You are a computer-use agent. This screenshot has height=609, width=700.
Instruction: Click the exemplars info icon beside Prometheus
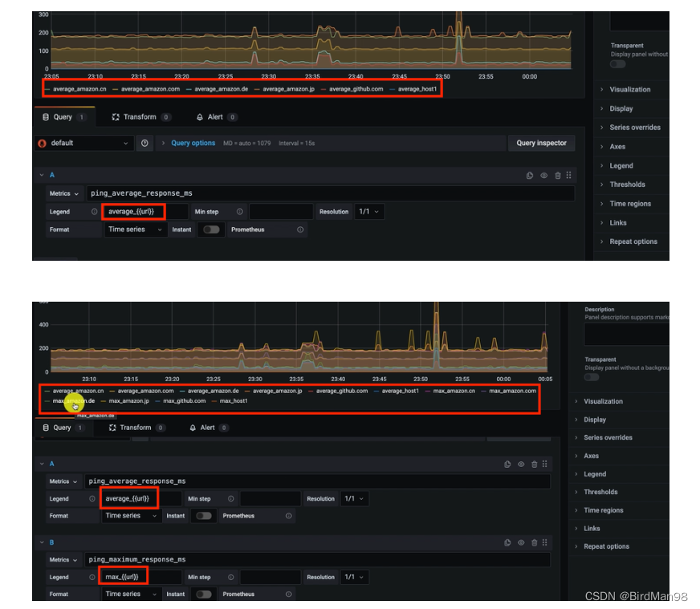tap(300, 229)
